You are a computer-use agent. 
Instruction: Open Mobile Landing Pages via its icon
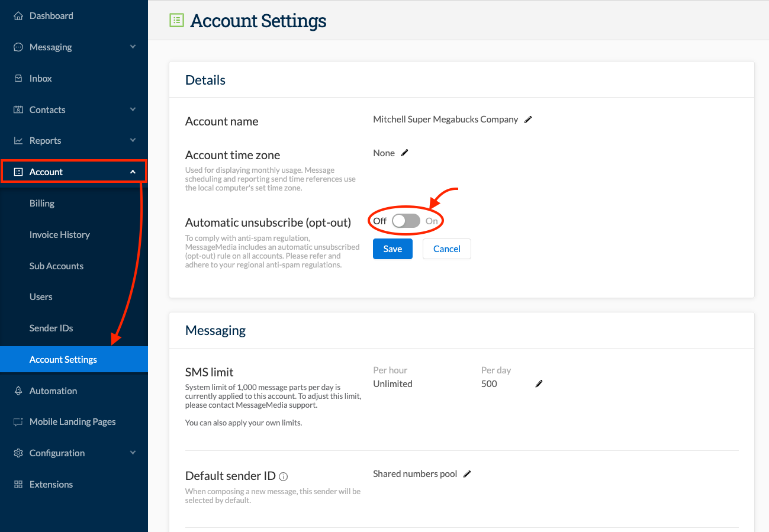coord(17,421)
